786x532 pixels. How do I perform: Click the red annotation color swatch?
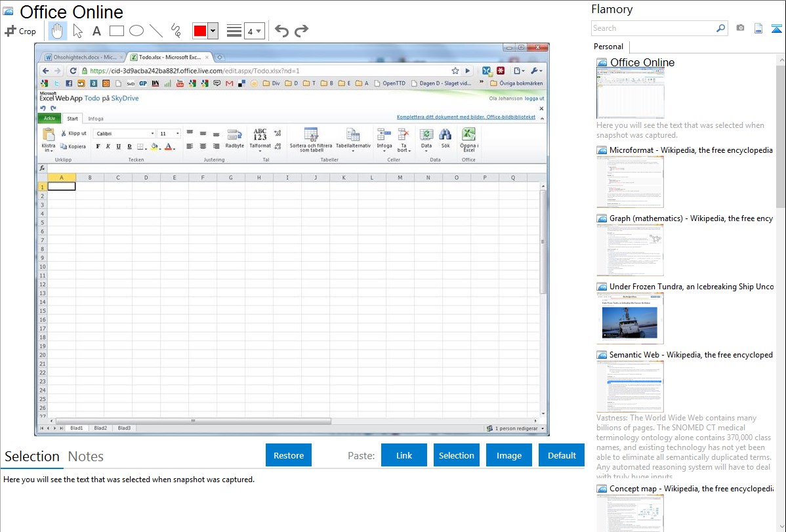[x=200, y=31]
